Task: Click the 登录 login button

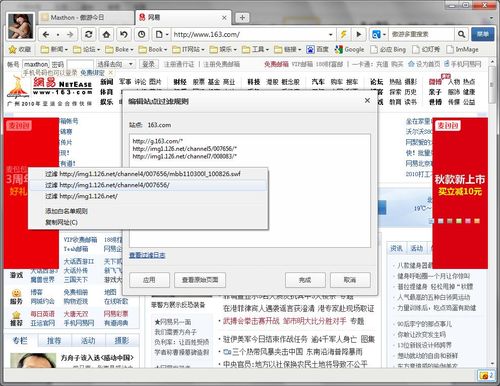Action: point(149,64)
